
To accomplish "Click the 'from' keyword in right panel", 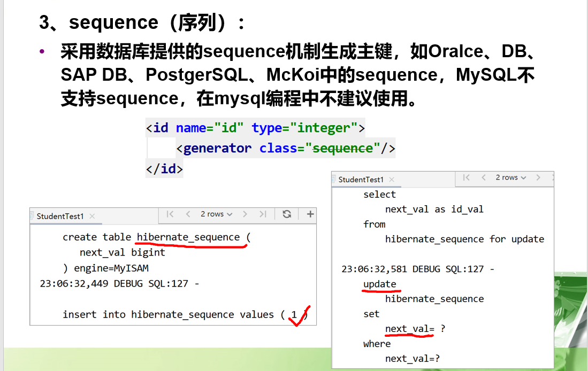I will (x=374, y=224).
